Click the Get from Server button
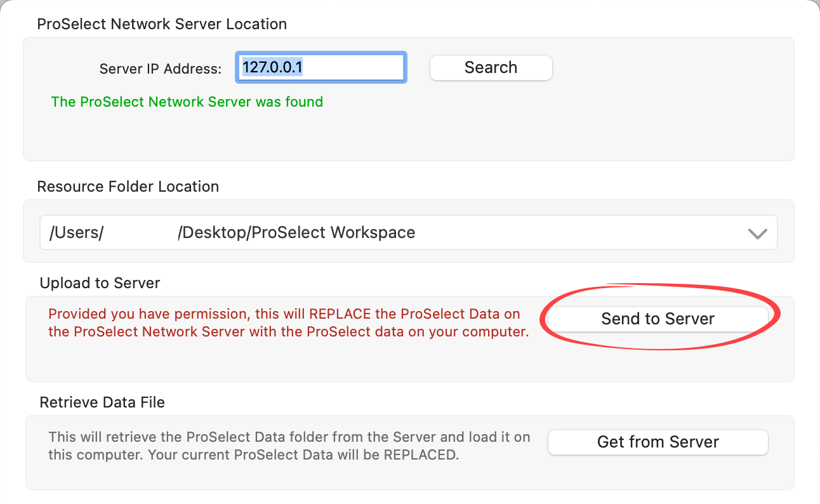Screen dimensions: 820x504 658,442
